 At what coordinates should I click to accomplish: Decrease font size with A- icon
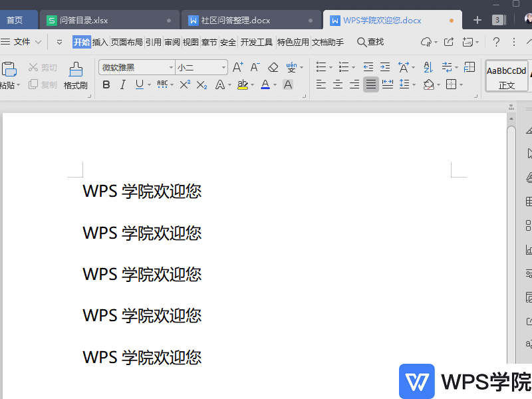click(x=255, y=67)
